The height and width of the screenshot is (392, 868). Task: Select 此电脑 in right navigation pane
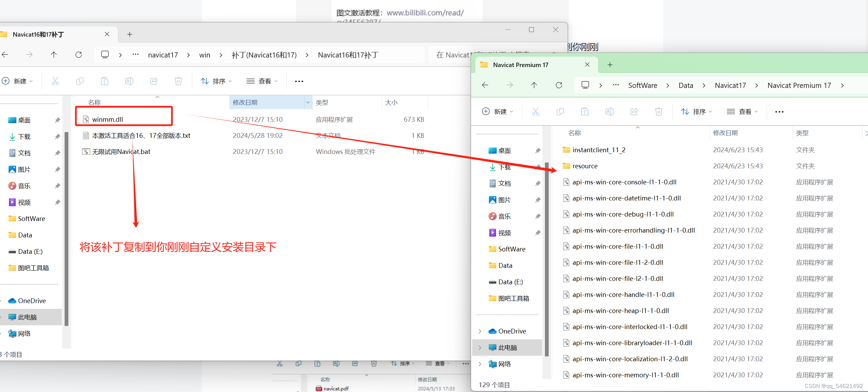coord(507,348)
